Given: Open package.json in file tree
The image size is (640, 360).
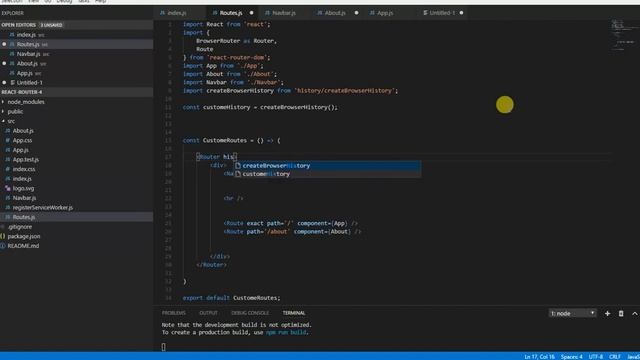Looking at the screenshot, I should (x=24, y=236).
